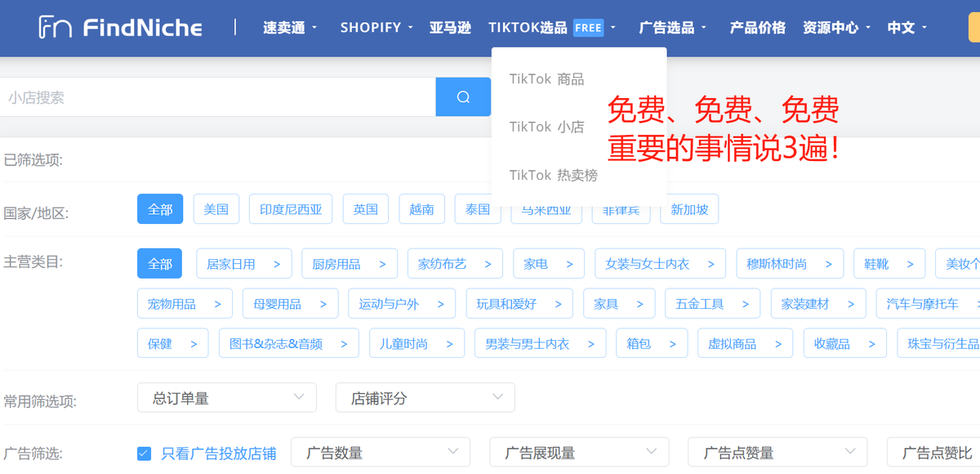Go to the 亚马逊 page
The height and width of the screenshot is (474, 980).
coord(450,28)
